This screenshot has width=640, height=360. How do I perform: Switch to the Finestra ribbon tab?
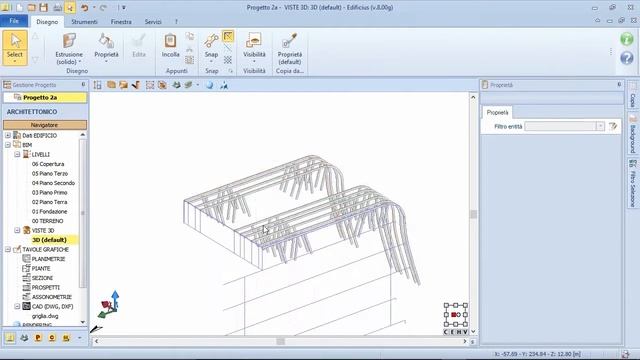pos(121,22)
